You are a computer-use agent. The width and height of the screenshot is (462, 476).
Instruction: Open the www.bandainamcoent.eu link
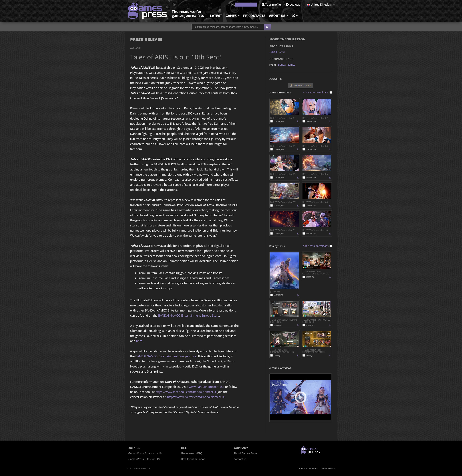206,387
